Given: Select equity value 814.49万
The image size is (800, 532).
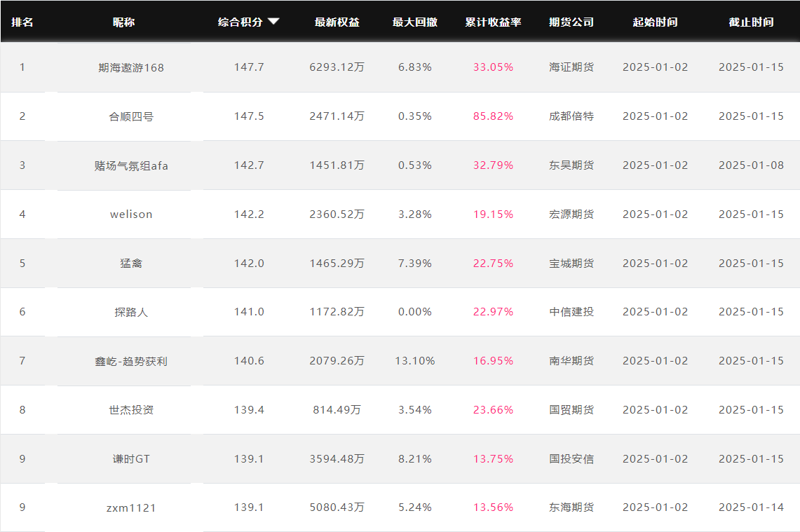Looking at the screenshot, I should [337, 409].
